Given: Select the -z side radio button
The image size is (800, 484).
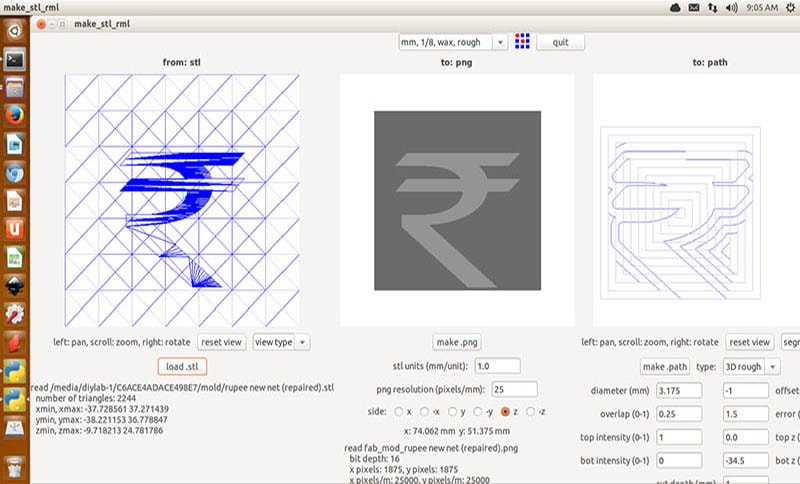Looking at the screenshot, I should point(531,412).
